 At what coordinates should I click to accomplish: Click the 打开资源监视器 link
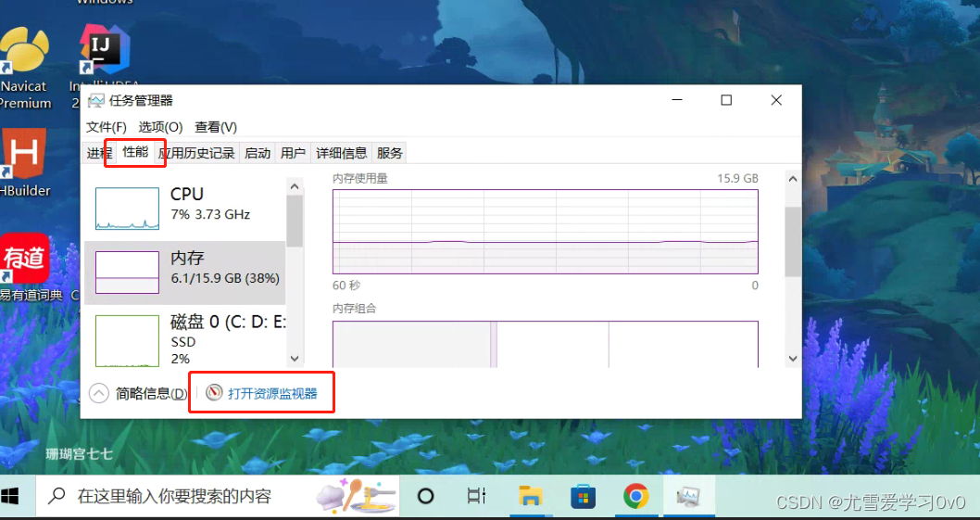[x=272, y=394]
